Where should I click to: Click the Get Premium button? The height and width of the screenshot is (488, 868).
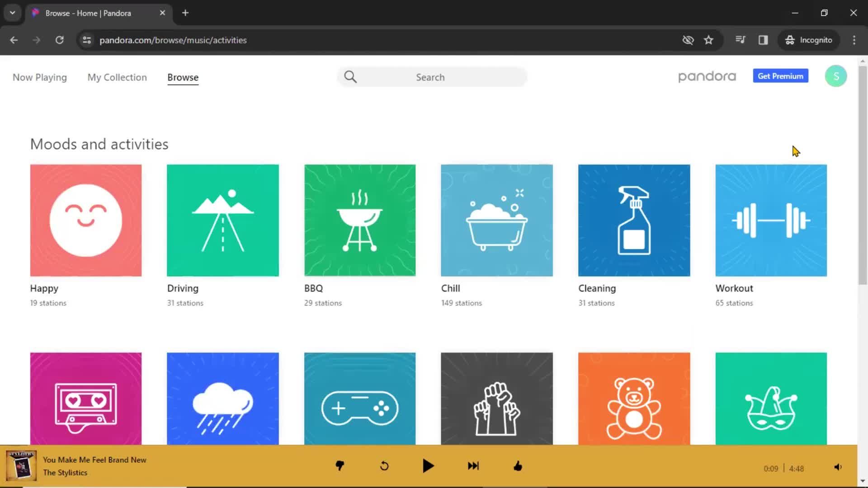(x=780, y=75)
